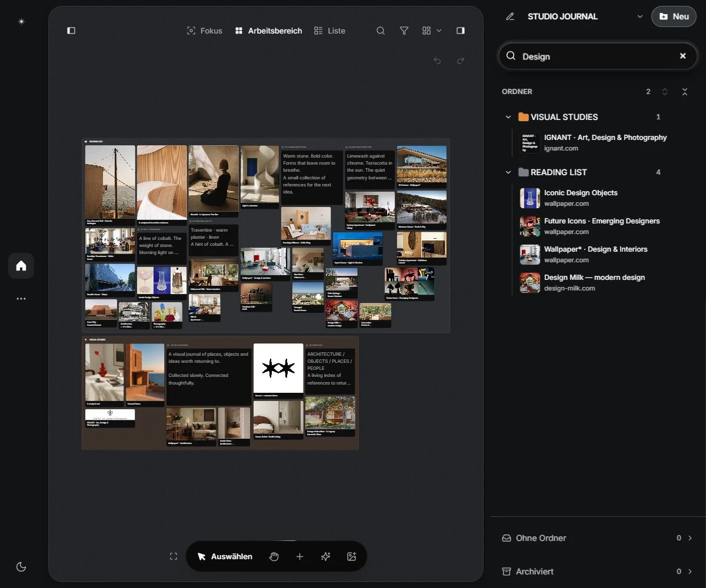Click the fit-to-screen frame icon
The image size is (706, 588).
[174, 556]
